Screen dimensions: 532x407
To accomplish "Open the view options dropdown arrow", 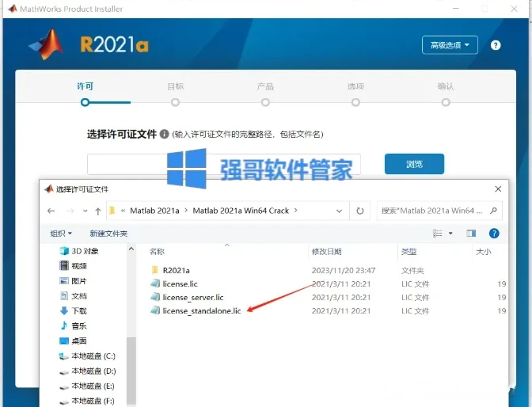I will [450, 234].
